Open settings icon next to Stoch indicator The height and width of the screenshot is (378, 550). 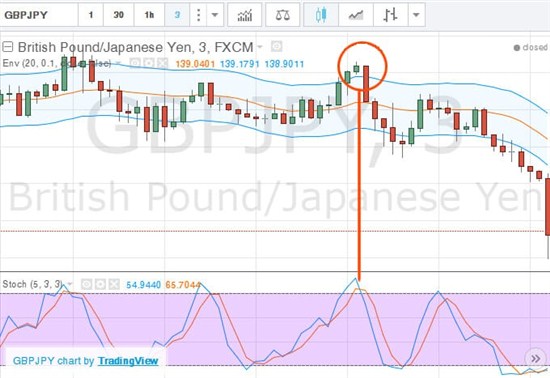tap(101, 284)
